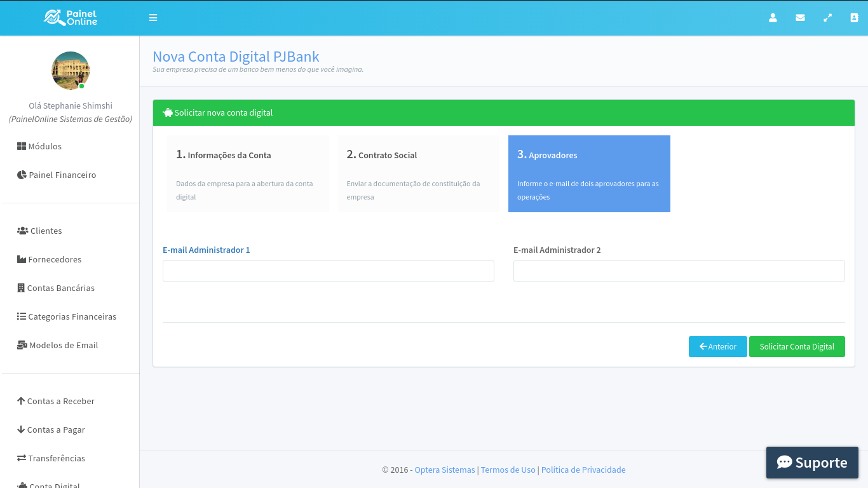The image size is (868, 488).
Task: Select step 3 Aprovadores
Action: click(589, 173)
